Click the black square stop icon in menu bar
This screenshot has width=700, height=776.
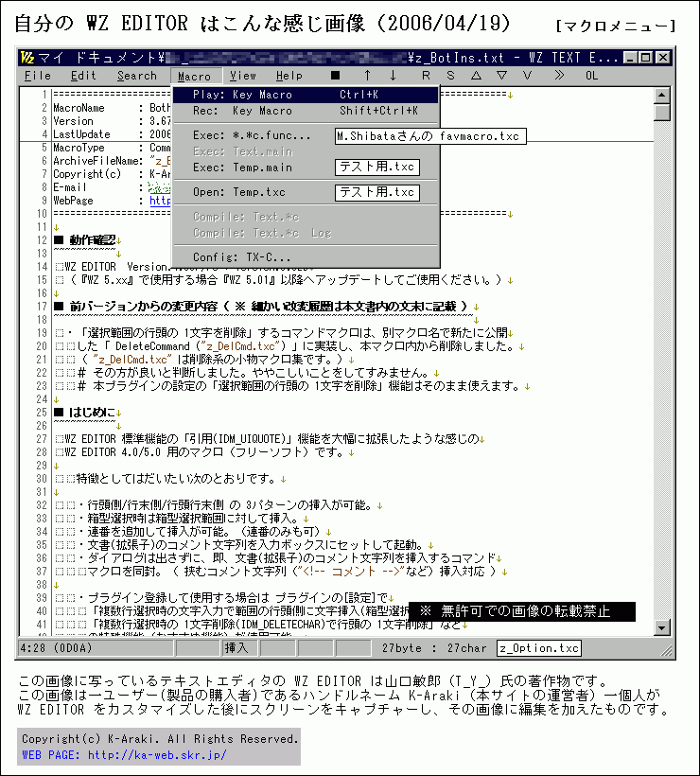pyautogui.click(x=336, y=75)
